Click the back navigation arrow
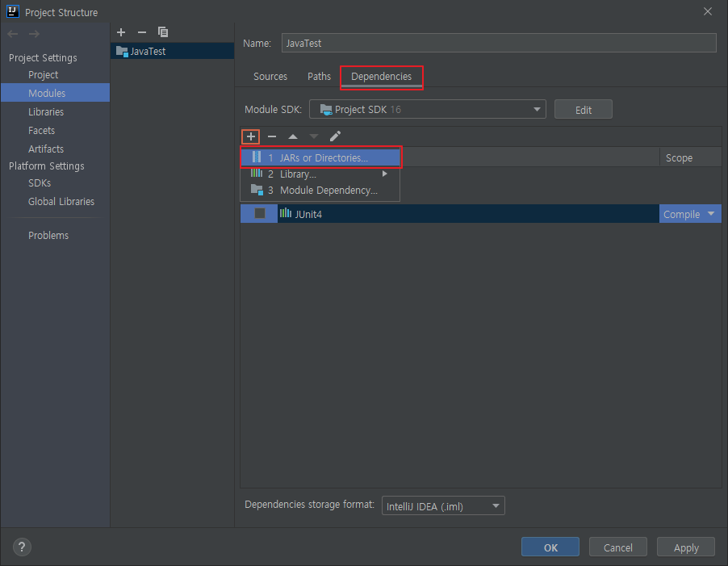The image size is (728, 566). pos(13,34)
